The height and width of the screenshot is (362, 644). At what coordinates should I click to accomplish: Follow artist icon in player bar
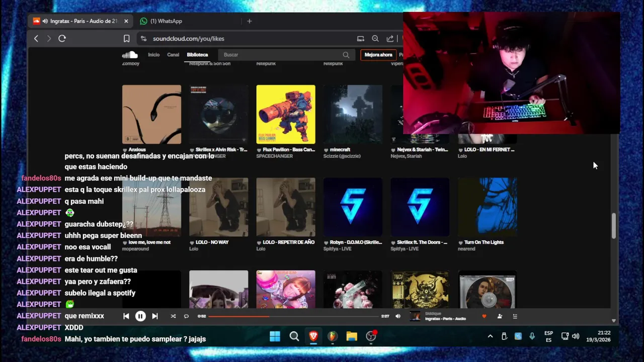pyautogui.click(x=500, y=316)
